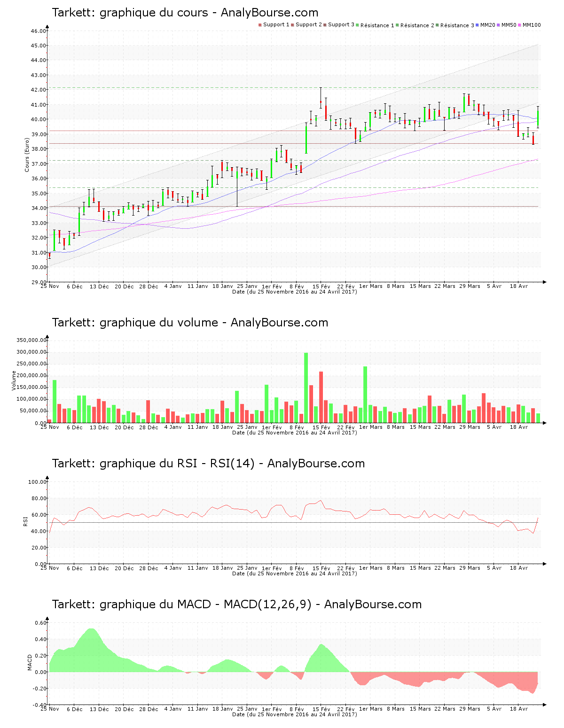Click '25 Nov' date under the price chart

click(x=50, y=286)
